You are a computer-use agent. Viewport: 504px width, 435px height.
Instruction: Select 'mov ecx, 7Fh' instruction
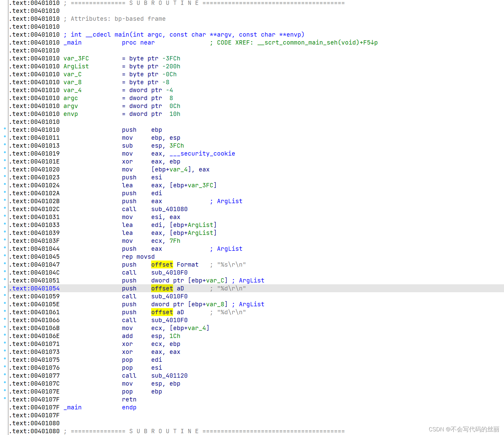click(x=151, y=241)
